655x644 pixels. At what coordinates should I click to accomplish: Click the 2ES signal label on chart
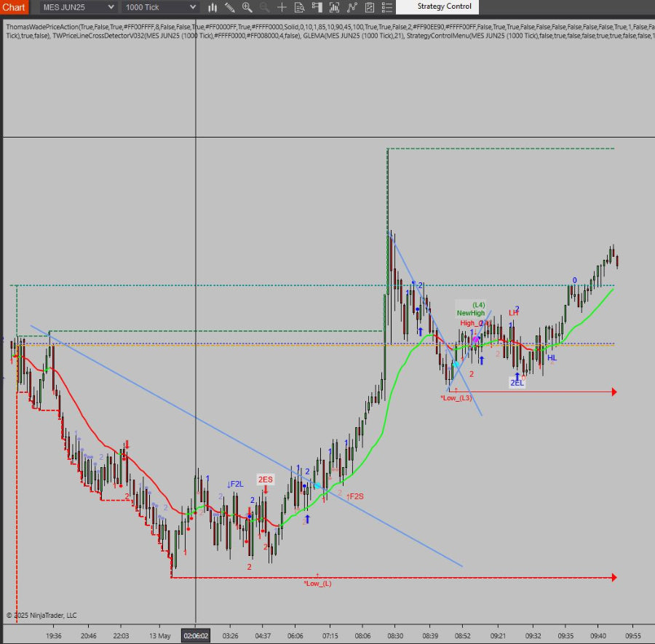point(265,480)
